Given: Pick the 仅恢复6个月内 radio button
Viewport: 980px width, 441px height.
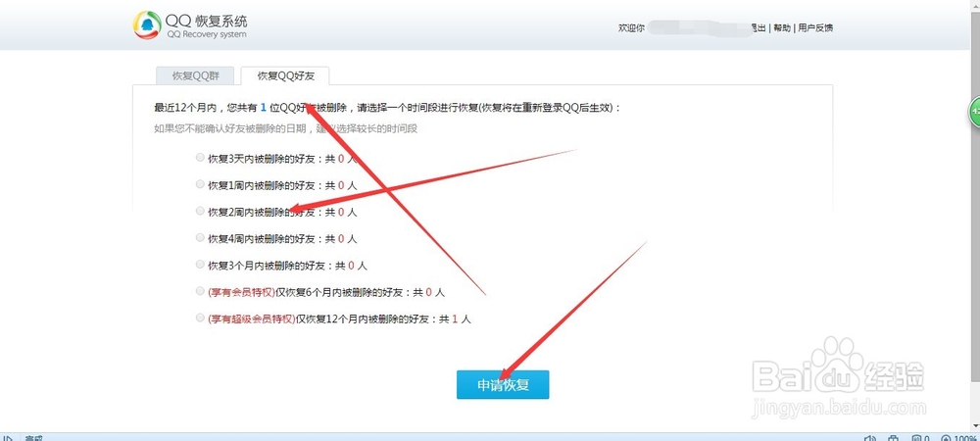Looking at the screenshot, I should tap(200, 291).
